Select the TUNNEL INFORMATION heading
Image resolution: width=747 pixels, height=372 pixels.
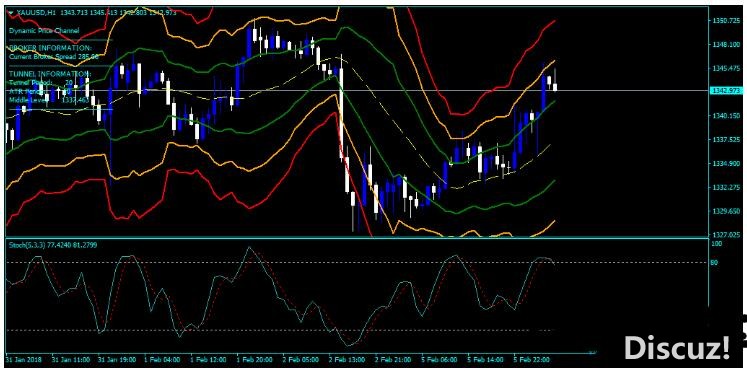coord(50,74)
